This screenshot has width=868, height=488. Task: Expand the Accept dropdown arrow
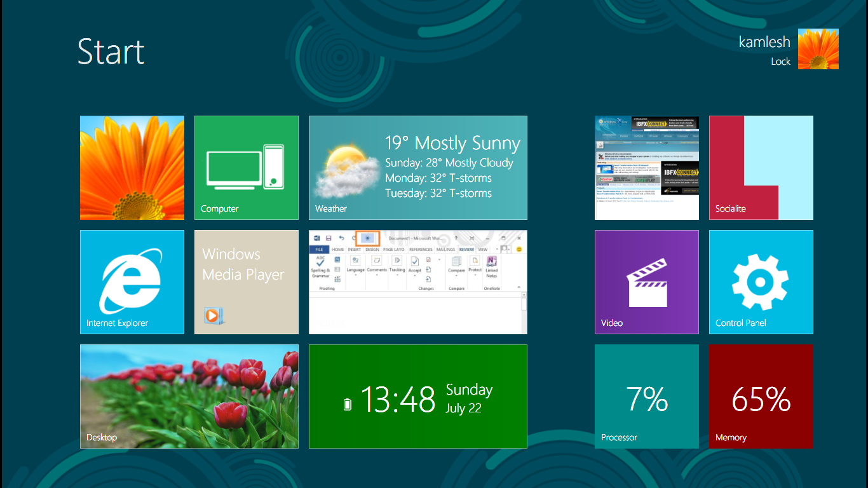[414, 276]
